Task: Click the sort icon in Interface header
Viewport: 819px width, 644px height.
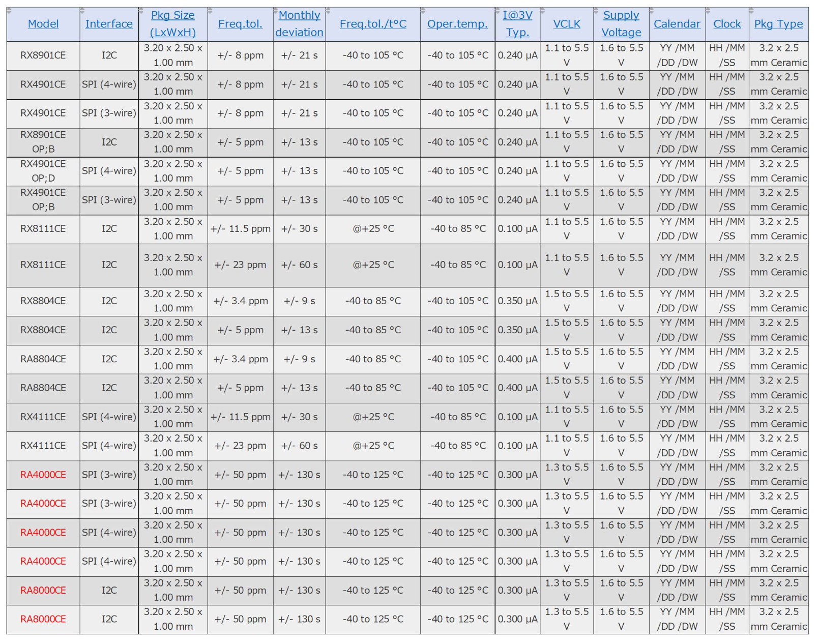Action: pos(82,10)
